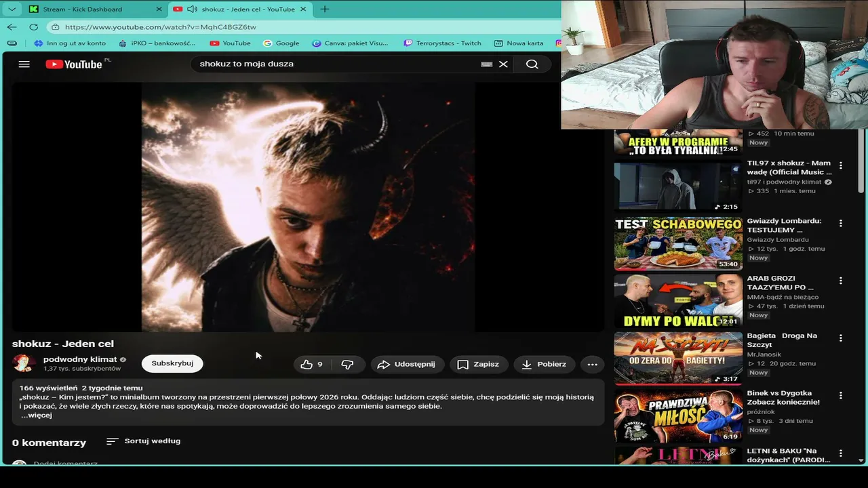Image resolution: width=868 pixels, height=488 pixels.
Task: Go to YouTube home via the logo
Action: (74, 64)
